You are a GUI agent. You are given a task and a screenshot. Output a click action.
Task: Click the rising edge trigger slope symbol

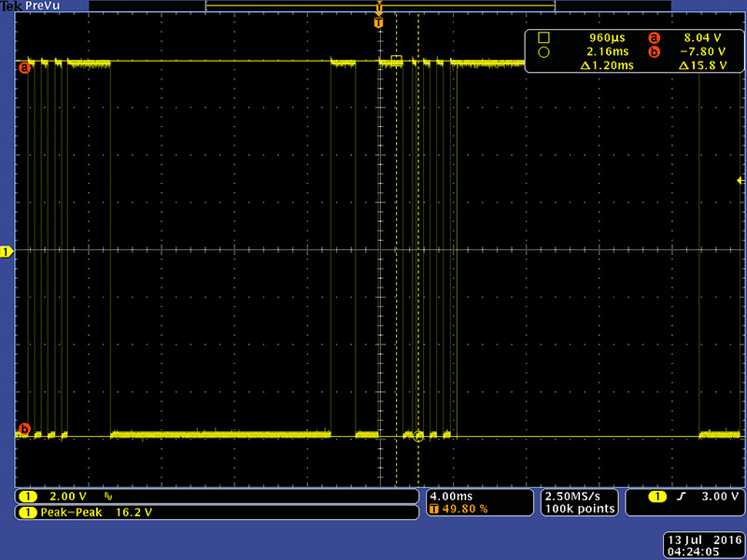[x=682, y=497]
